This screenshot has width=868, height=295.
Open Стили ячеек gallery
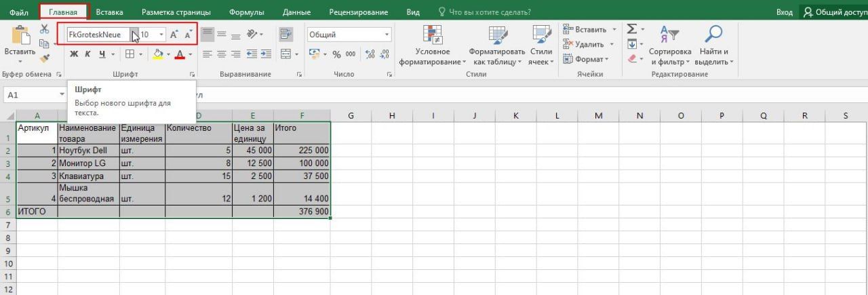tap(541, 45)
